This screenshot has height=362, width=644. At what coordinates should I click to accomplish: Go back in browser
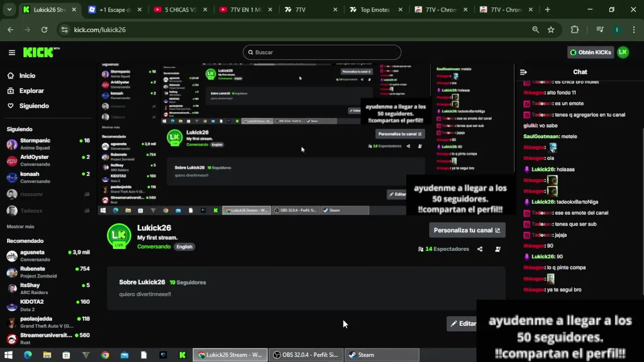coord(11,30)
